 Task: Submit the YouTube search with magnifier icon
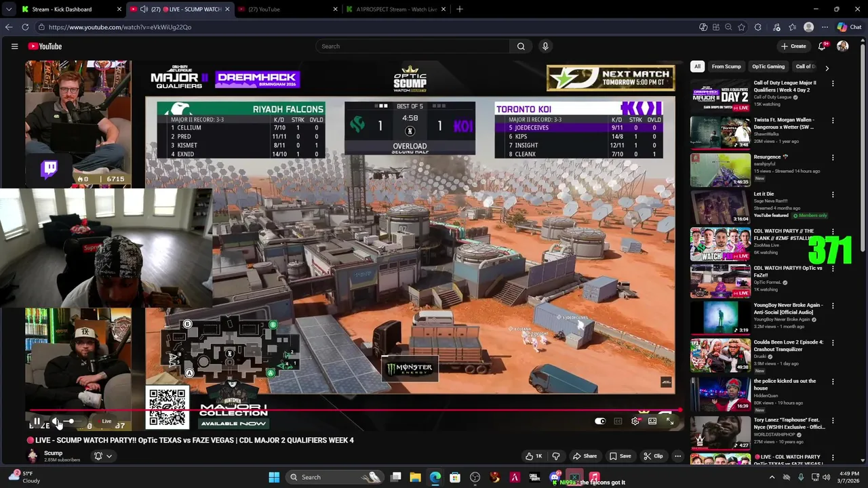click(x=521, y=46)
